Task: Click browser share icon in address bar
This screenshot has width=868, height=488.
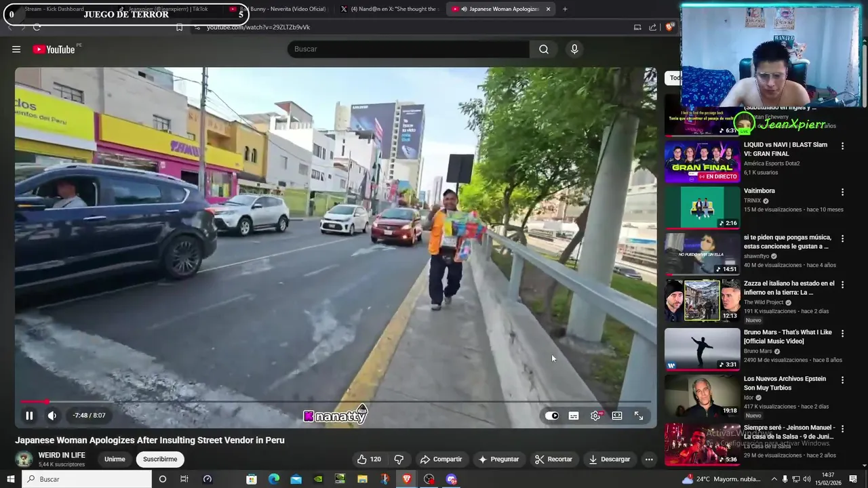Action: pyautogui.click(x=652, y=27)
